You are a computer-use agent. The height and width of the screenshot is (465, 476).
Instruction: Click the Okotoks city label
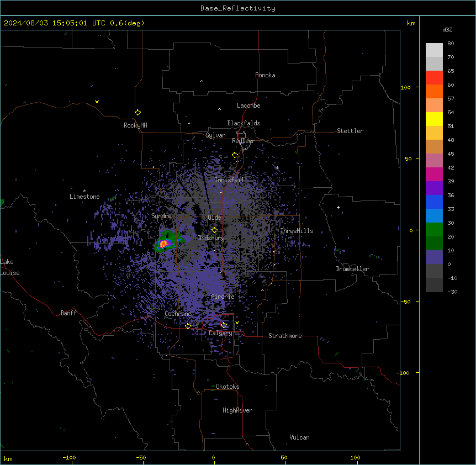[x=228, y=387]
